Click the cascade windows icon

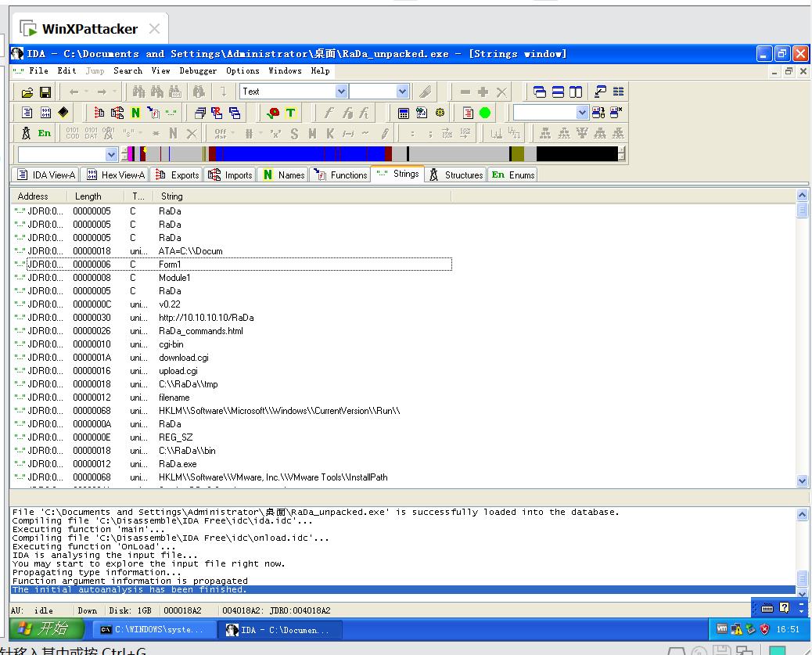pos(540,92)
